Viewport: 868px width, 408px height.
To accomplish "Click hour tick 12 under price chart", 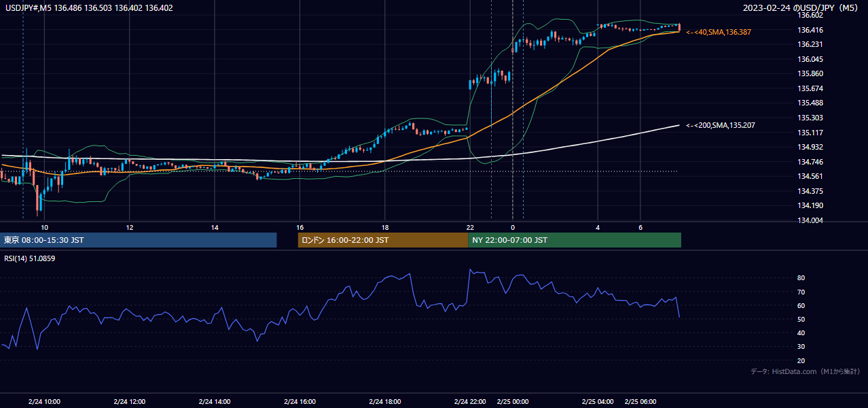I will pyautogui.click(x=129, y=227).
